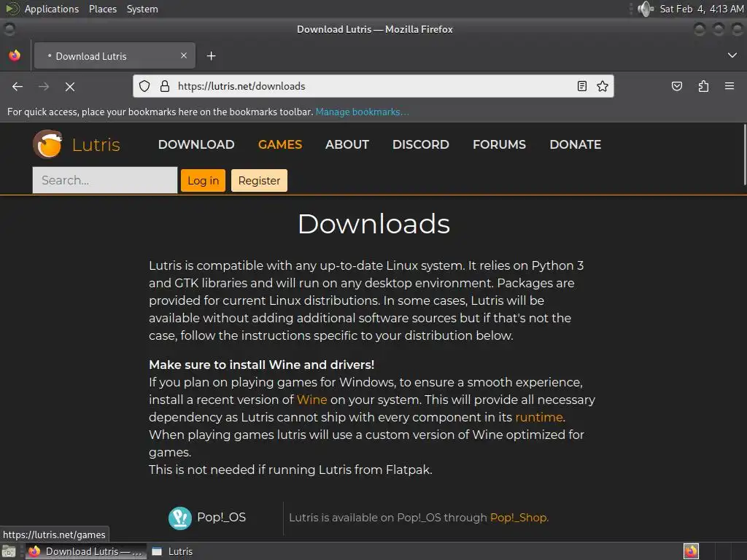Click the Lutris brand name text link
Image resolution: width=747 pixels, height=560 pixels.
tap(96, 144)
